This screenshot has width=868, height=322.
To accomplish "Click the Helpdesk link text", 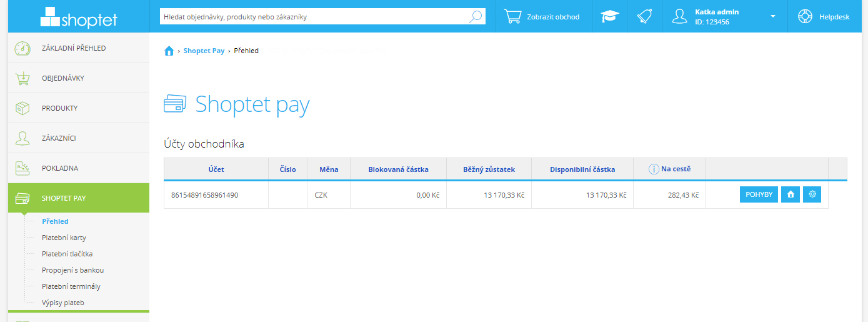I will (834, 17).
